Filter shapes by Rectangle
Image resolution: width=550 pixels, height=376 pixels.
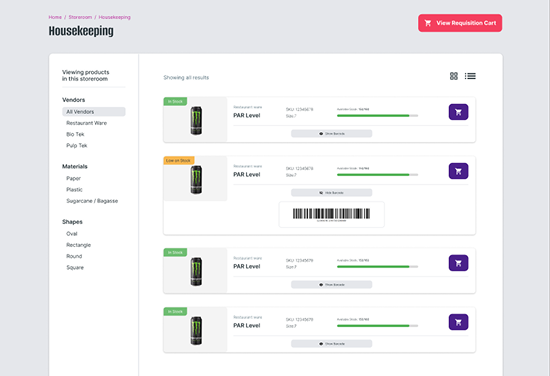coord(79,245)
